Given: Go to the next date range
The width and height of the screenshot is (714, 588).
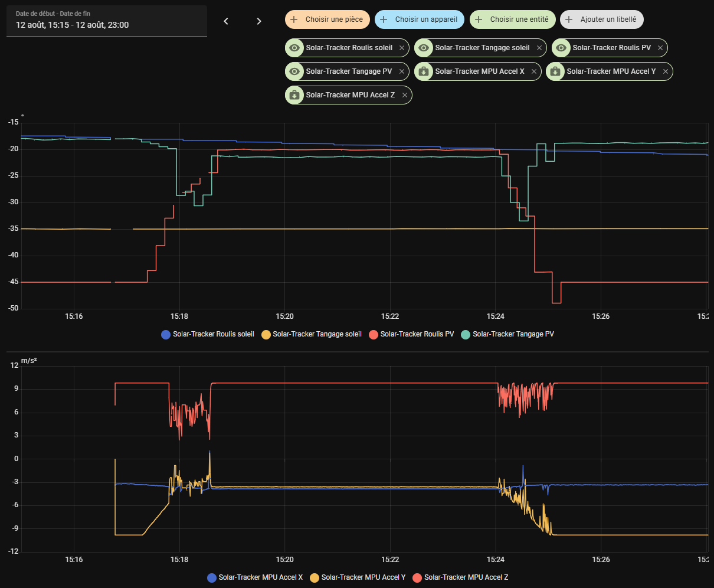Looking at the screenshot, I should click(258, 21).
